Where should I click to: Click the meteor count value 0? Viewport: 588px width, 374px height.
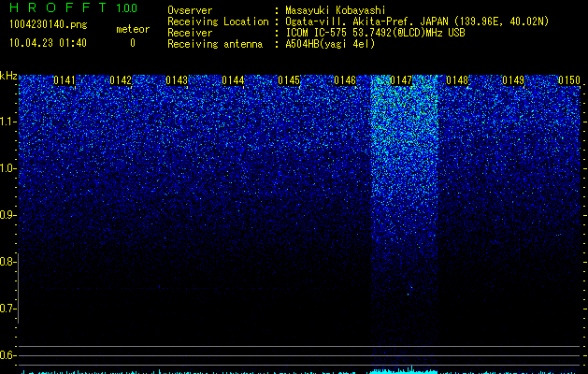pos(133,43)
